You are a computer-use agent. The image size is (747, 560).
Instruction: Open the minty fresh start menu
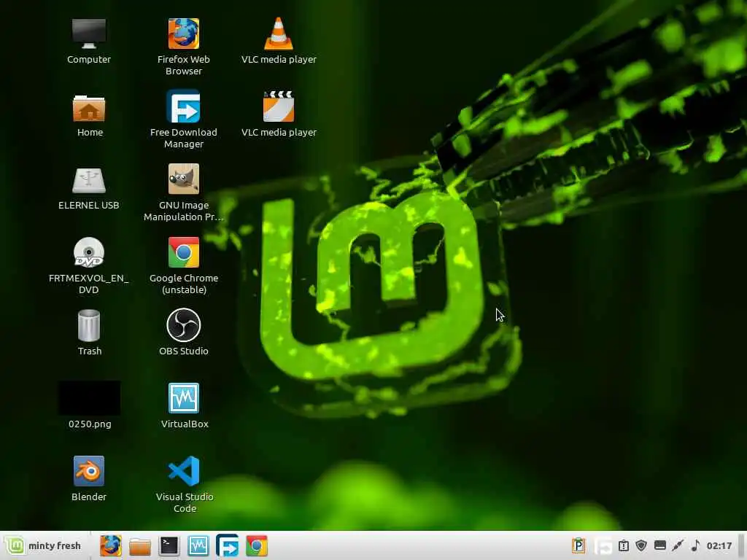(43, 545)
